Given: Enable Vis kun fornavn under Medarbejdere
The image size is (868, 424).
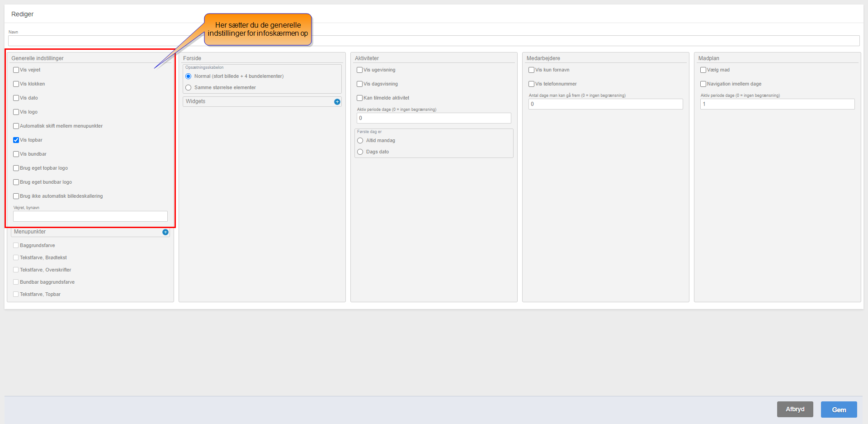Looking at the screenshot, I should click(532, 70).
